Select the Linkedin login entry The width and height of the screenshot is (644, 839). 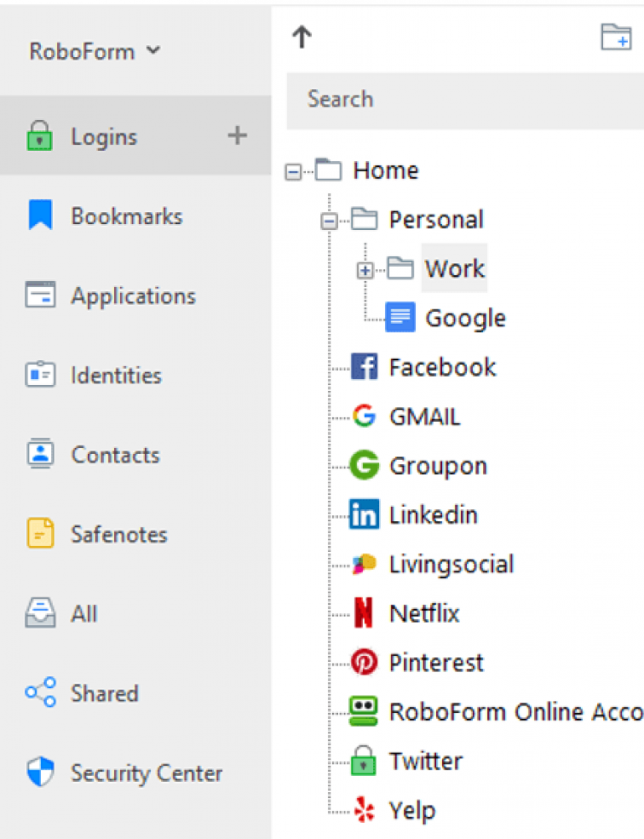(x=433, y=514)
